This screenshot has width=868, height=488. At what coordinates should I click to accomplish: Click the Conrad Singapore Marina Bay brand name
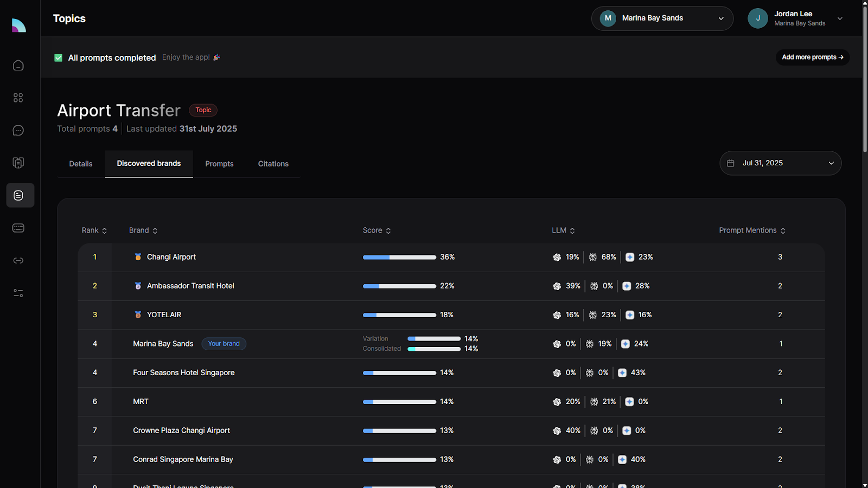(x=183, y=459)
